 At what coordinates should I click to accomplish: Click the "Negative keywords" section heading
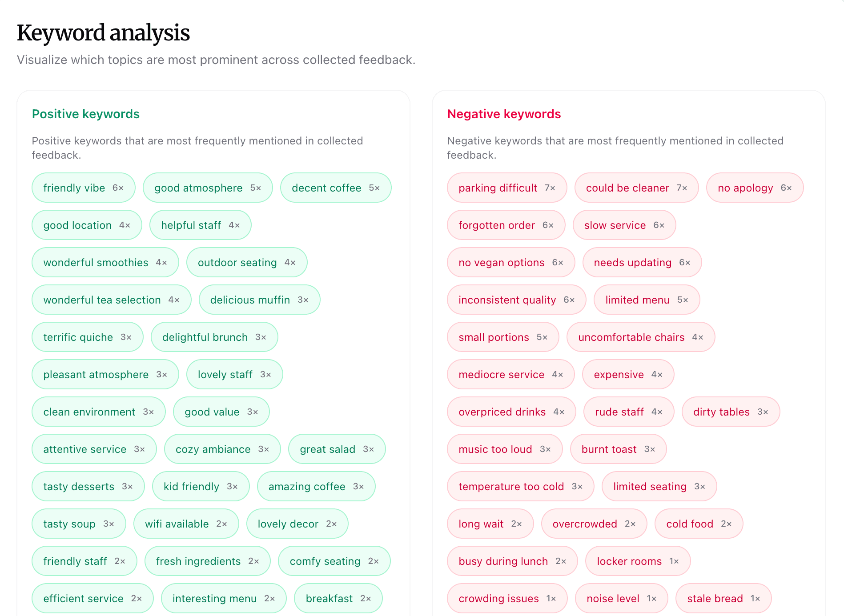pos(503,114)
